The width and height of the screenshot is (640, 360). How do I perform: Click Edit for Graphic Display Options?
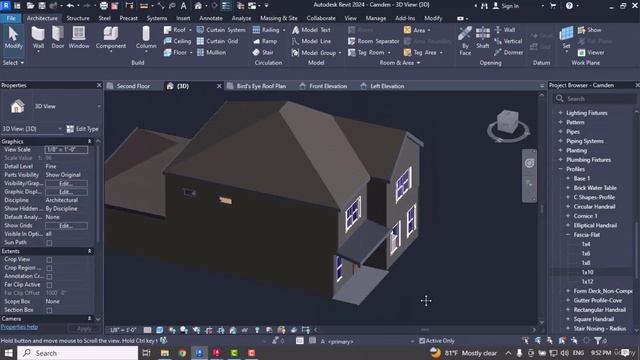pyautogui.click(x=66, y=192)
